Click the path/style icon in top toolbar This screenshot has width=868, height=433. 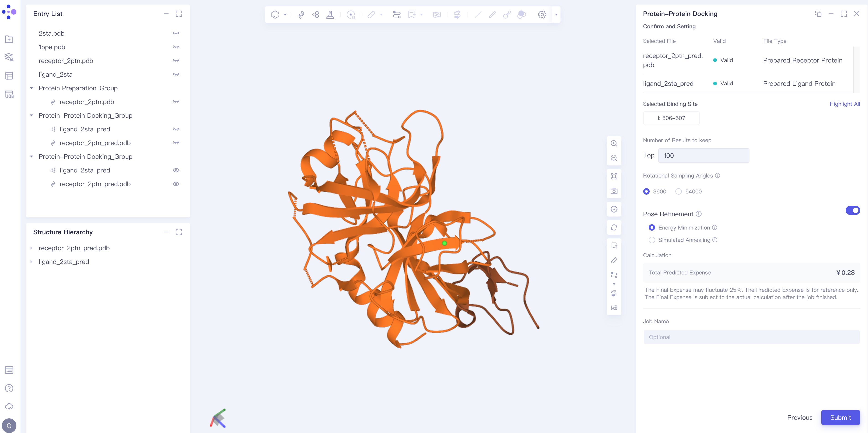[397, 15]
